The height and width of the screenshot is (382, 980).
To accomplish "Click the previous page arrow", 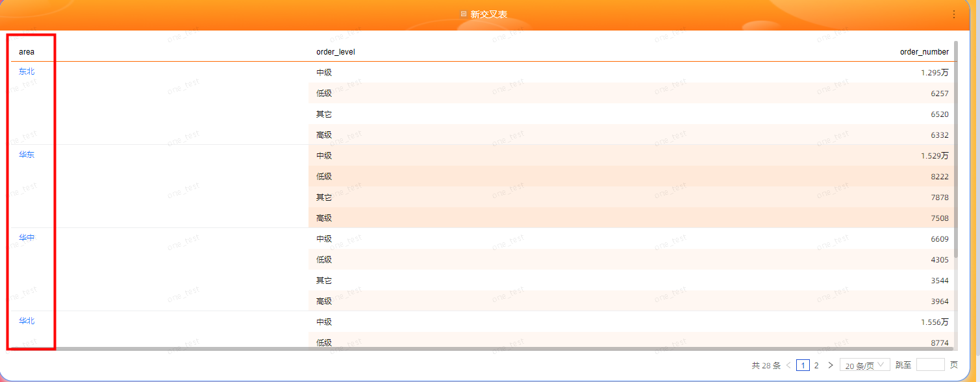I will tap(788, 365).
